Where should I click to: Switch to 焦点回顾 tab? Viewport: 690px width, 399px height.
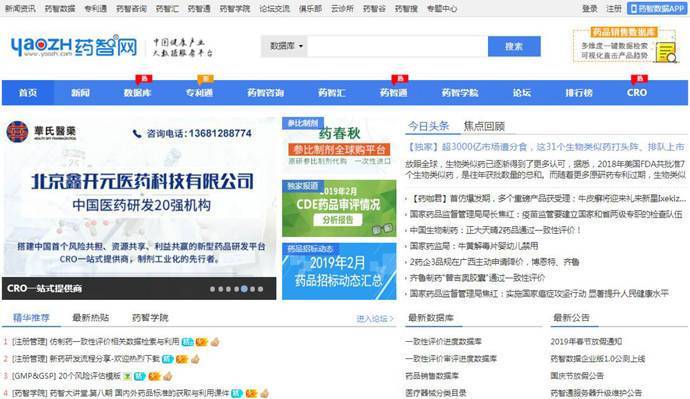point(484,126)
